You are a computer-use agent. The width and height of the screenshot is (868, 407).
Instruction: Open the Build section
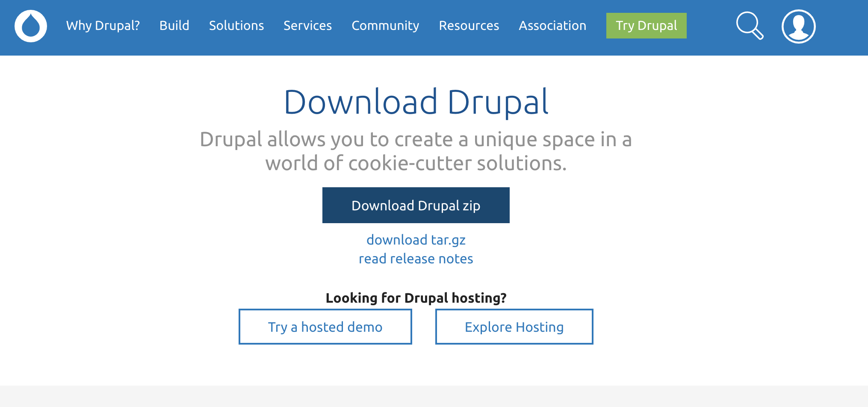point(174,26)
